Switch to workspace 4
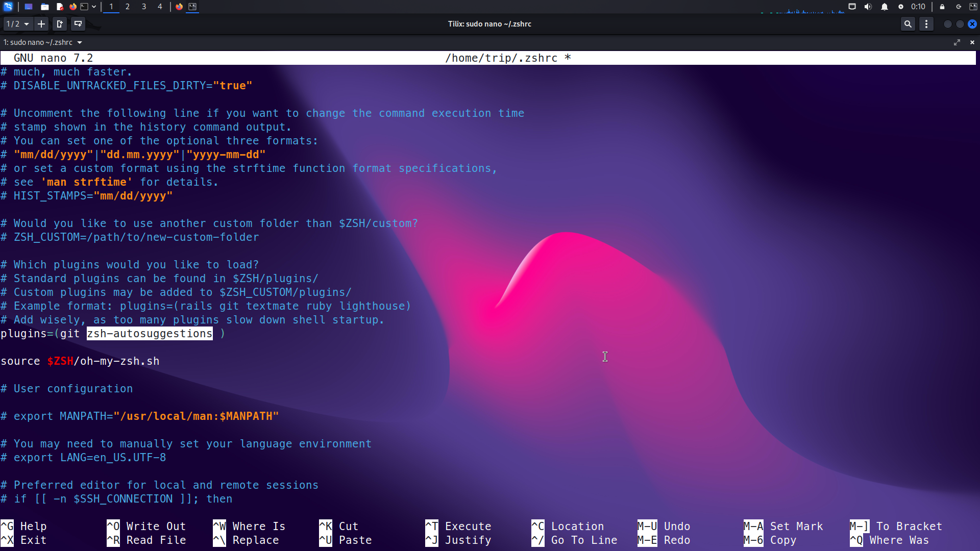Image resolution: width=980 pixels, height=551 pixels. tap(160, 7)
